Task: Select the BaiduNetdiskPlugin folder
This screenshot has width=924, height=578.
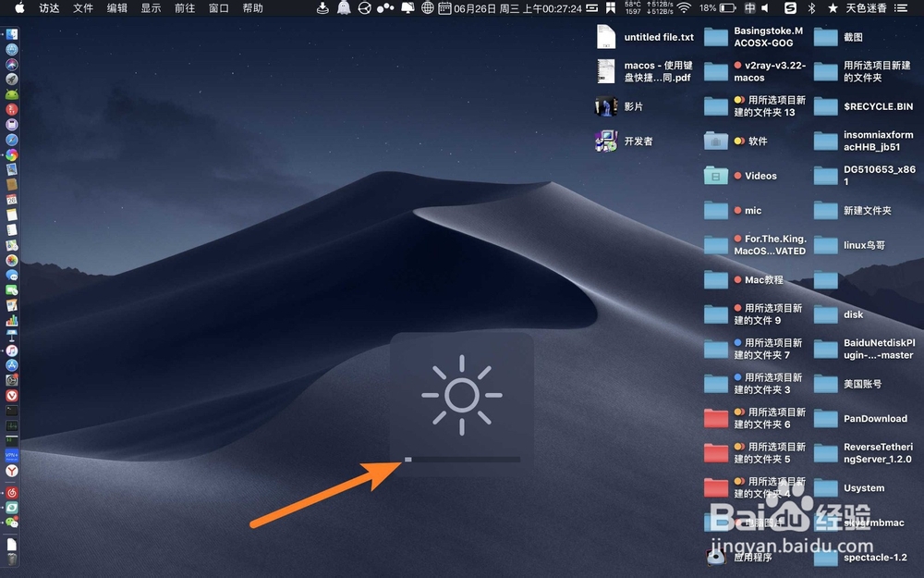Action: tap(825, 350)
